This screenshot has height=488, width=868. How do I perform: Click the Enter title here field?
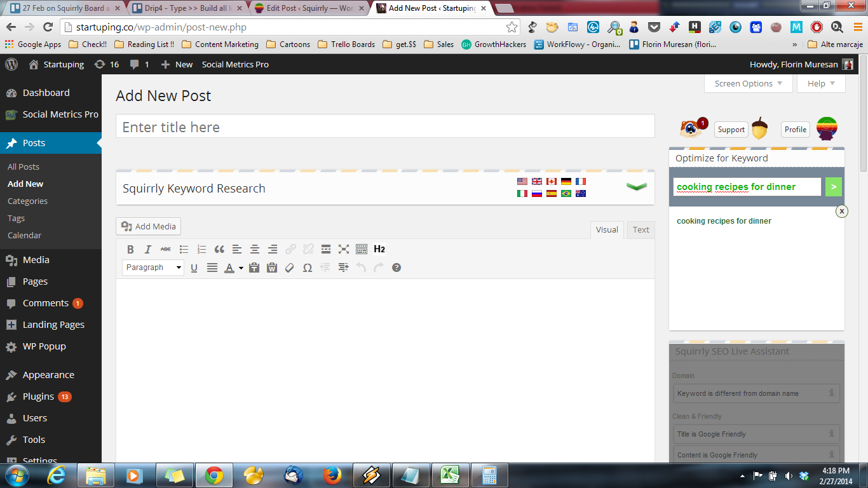tap(384, 127)
